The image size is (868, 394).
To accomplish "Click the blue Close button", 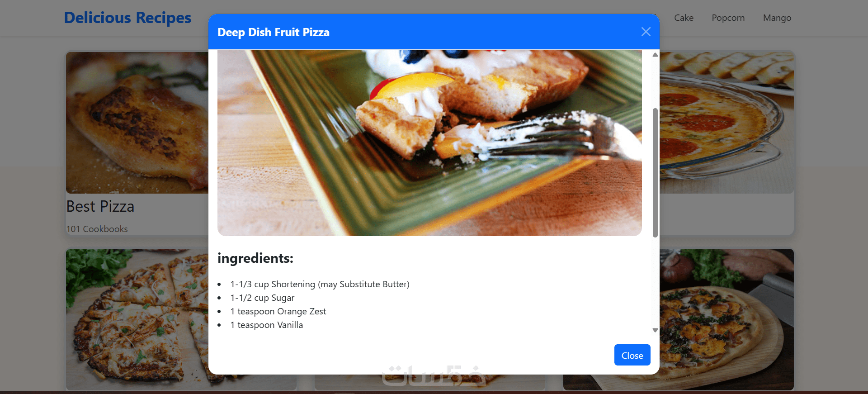I will point(632,355).
